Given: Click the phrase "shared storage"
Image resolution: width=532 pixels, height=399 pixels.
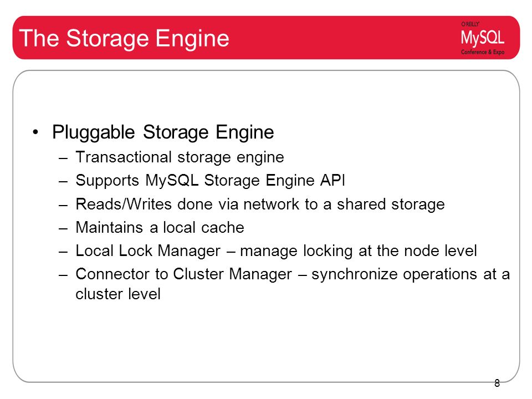Looking at the screenshot, I should [391, 204].
